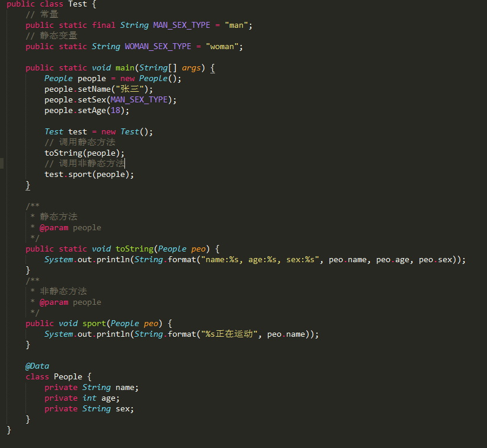Click the WOMAN_SEX_TYPE static variable name
The height and width of the screenshot is (448, 487).
[x=158, y=46]
